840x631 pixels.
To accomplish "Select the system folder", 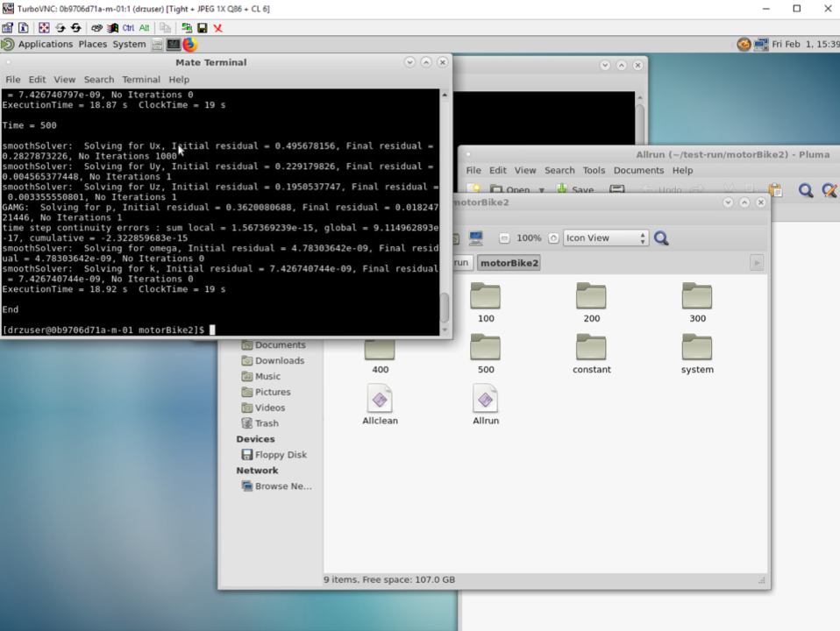I will 697,354.
